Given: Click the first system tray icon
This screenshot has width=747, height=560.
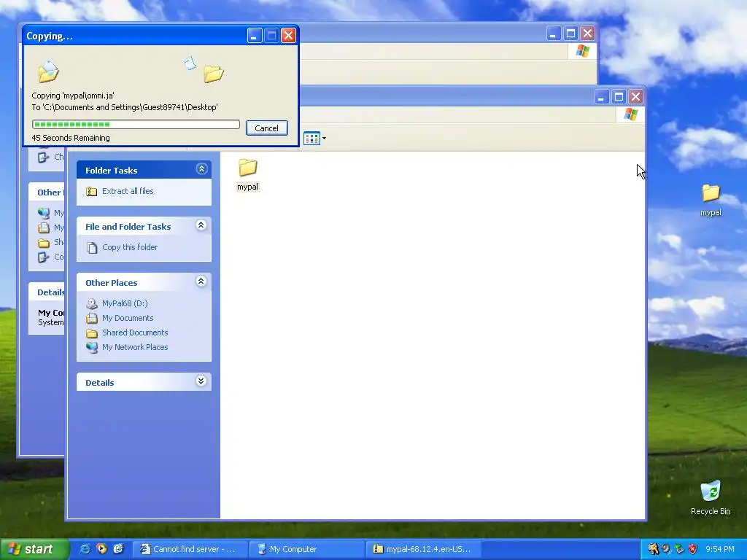Looking at the screenshot, I should [x=653, y=549].
